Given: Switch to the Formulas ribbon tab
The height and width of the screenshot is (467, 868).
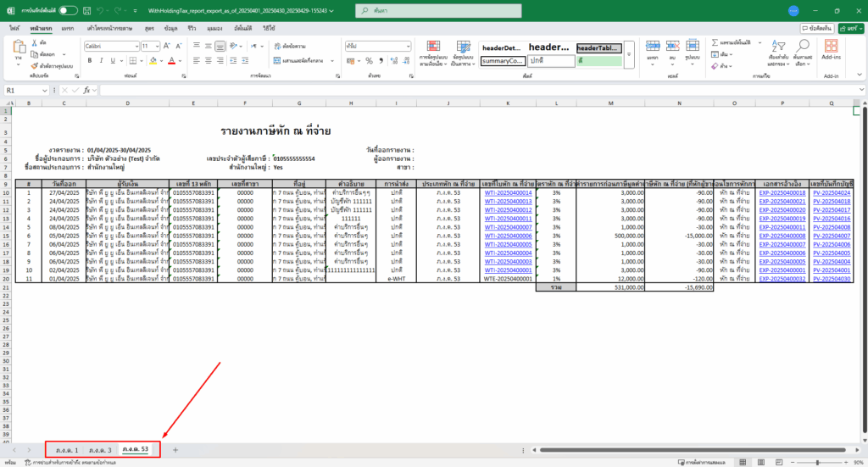Looking at the screenshot, I should tap(149, 28).
